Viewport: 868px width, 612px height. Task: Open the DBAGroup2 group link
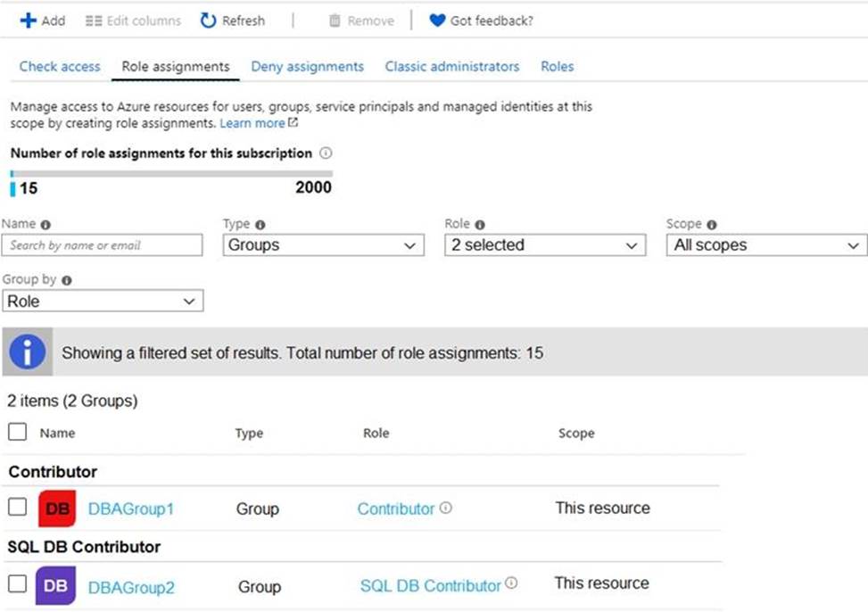click(x=131, y=587)
